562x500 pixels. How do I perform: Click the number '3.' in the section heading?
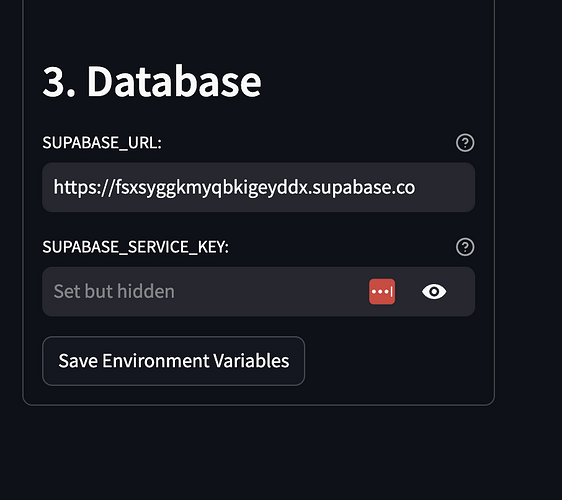[x=59, y=82]
